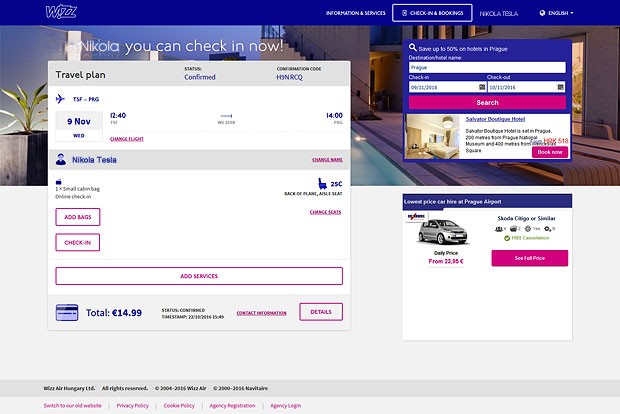
Task: Click the Book now button
Action: (550, 152)
